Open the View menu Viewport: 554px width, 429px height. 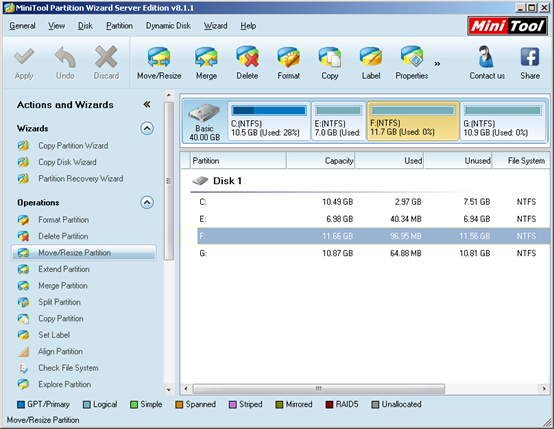pos(57,26)
